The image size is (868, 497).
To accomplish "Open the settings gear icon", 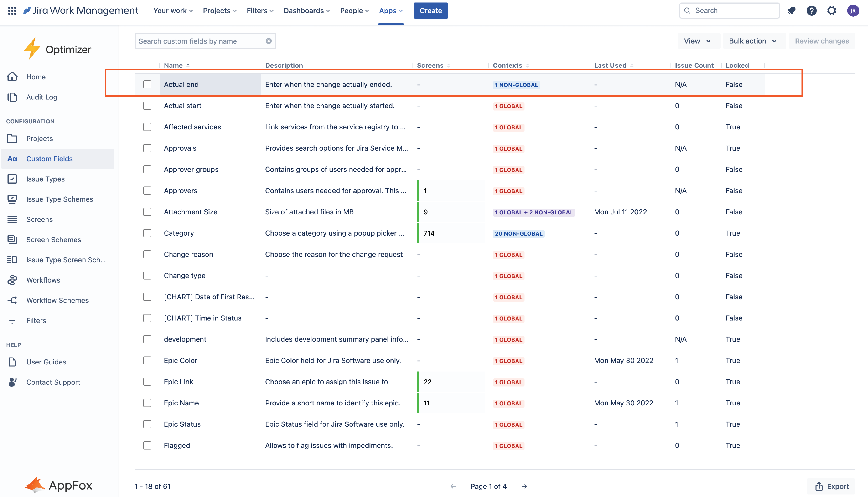I will pos(831,11).
